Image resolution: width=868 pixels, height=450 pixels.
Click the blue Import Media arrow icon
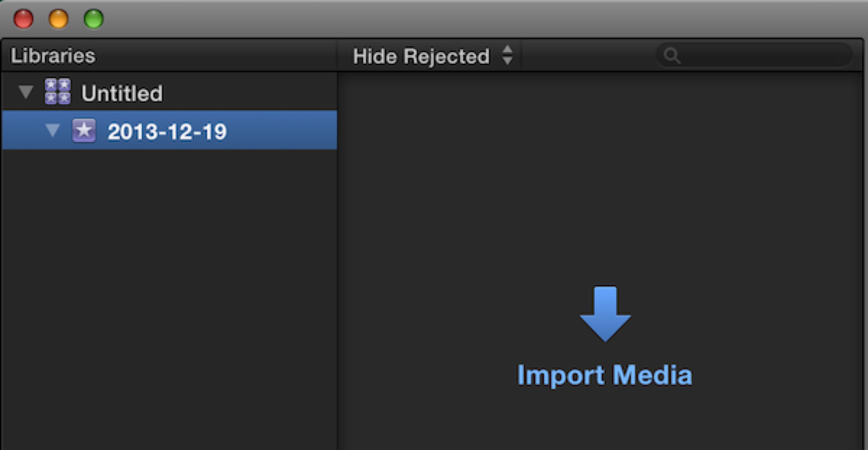coord(605,313)
